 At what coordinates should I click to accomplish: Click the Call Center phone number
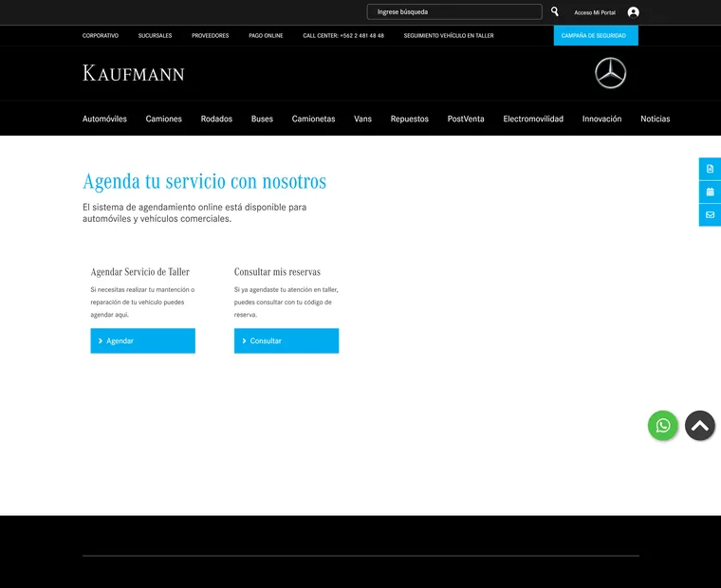point(343,35)
